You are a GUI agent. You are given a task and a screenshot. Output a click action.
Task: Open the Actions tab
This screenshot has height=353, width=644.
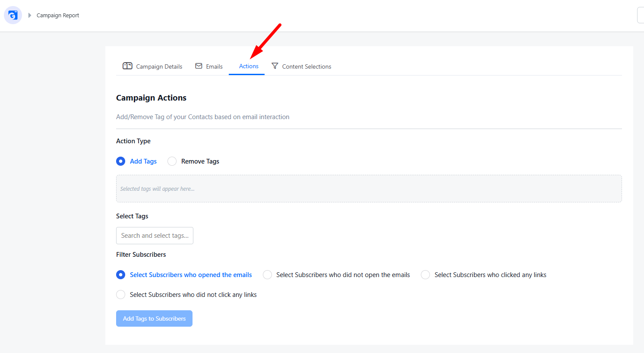(x=246, y=66)
